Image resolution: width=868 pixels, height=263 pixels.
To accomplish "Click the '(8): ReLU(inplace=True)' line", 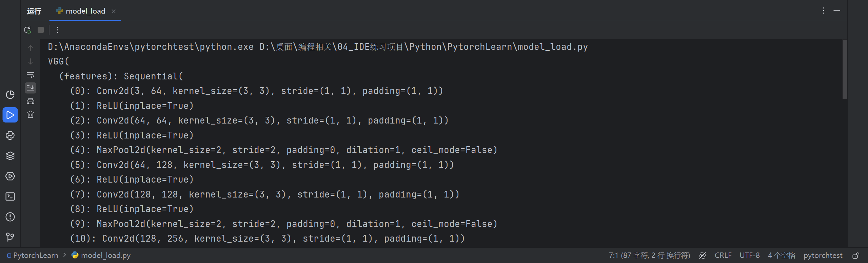I will (132, 209).
